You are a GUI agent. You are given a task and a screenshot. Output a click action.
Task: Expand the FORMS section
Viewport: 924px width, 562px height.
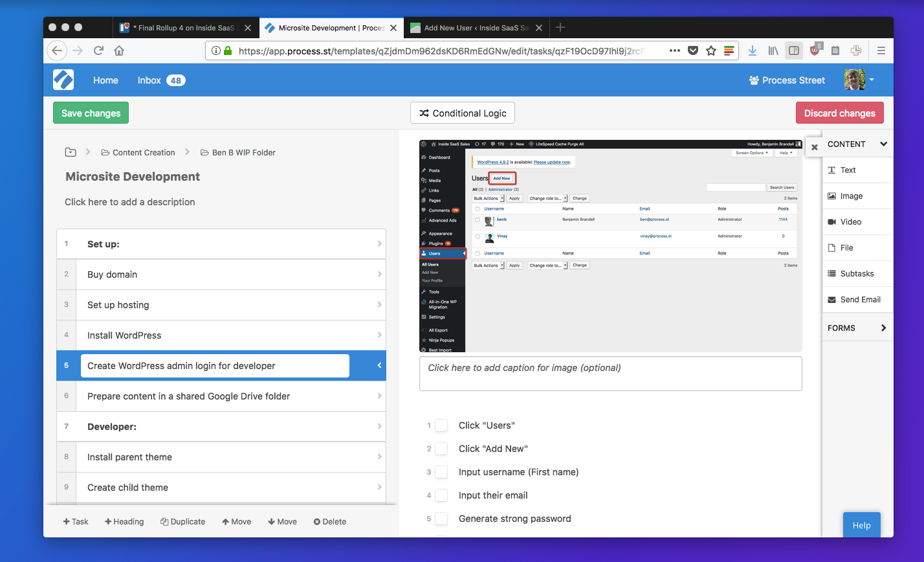click(x=883, y=328)
